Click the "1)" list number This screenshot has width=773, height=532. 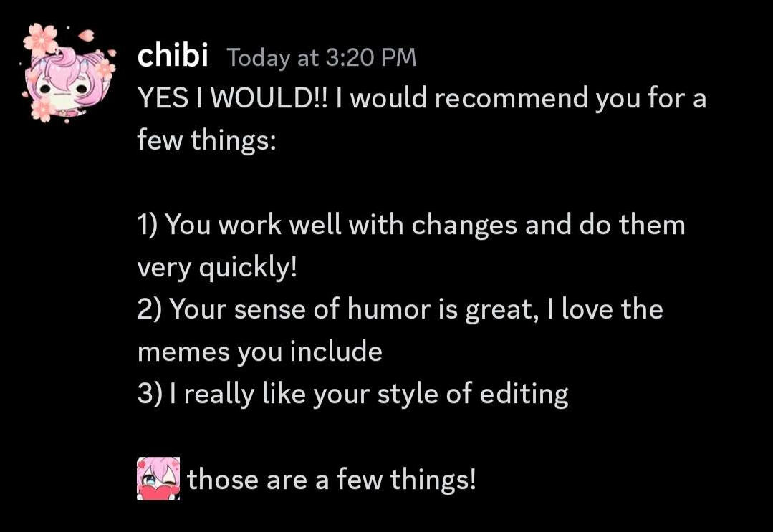click(x=150, y=226)
